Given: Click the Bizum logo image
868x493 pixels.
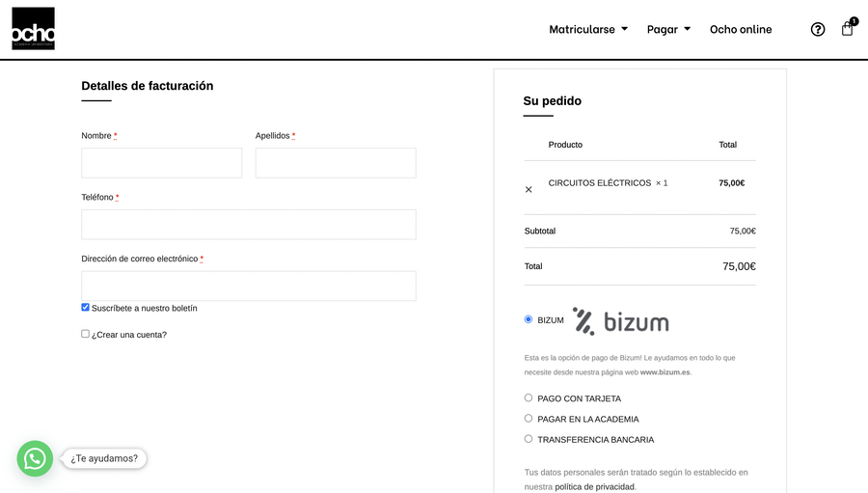Looking at the screenshot, I should (620, 321).
